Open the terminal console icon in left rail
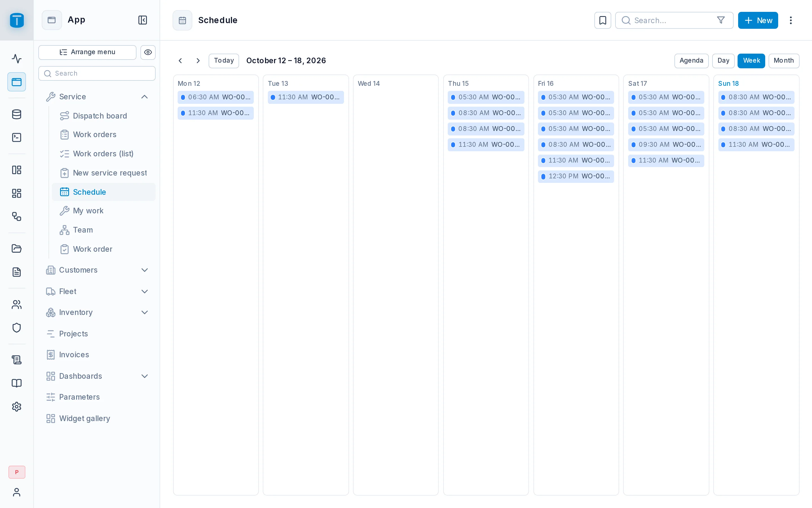Screen dimensions: 812x508 tap(16, 137)
